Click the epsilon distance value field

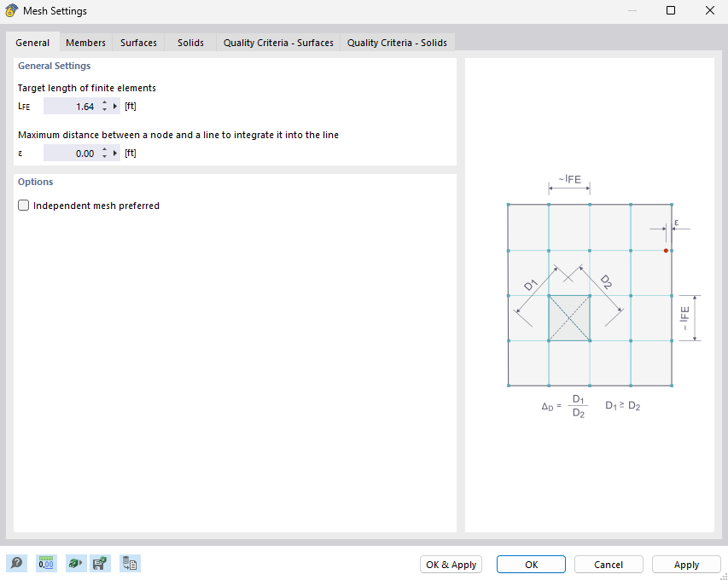pyautogui.click(x=73, y=153)
